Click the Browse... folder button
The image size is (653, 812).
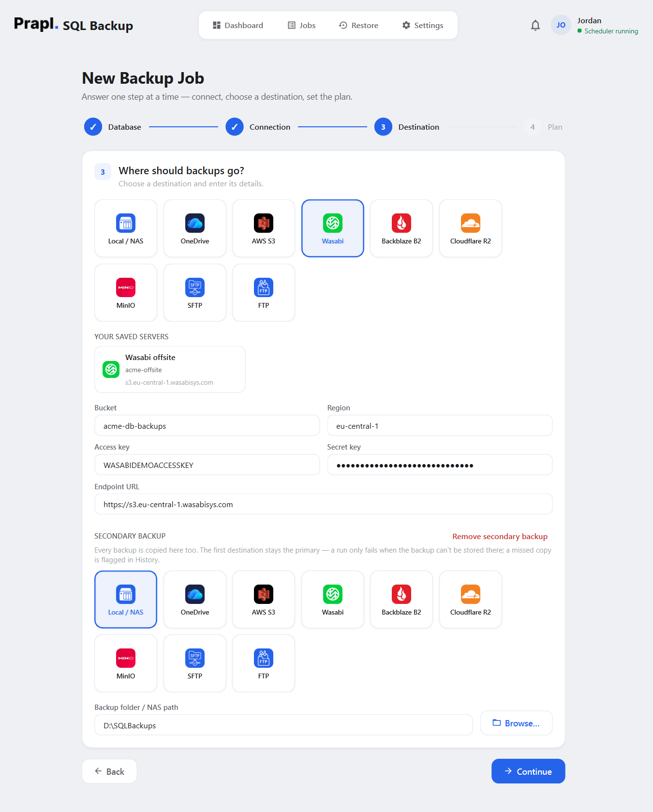click(x=516, y=723)
